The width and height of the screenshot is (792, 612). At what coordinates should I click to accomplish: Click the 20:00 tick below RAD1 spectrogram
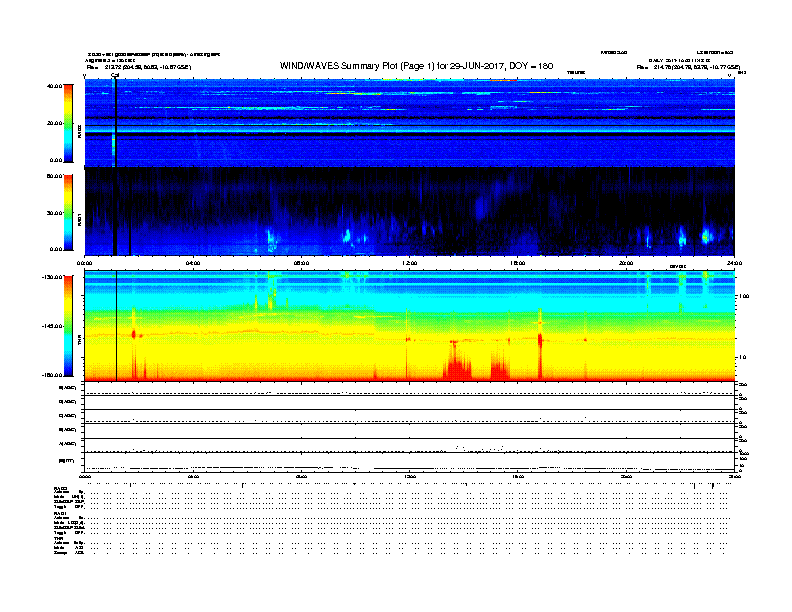(x=626, y=263)
